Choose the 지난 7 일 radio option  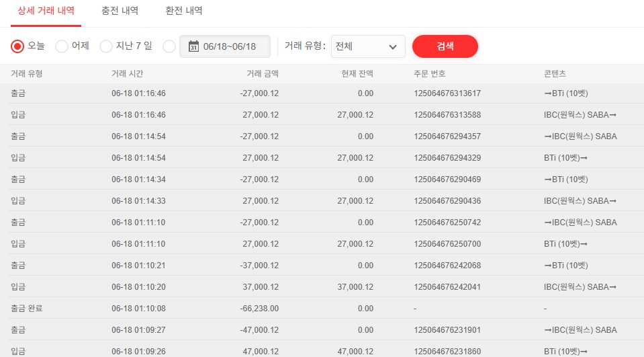coord(106,46)
